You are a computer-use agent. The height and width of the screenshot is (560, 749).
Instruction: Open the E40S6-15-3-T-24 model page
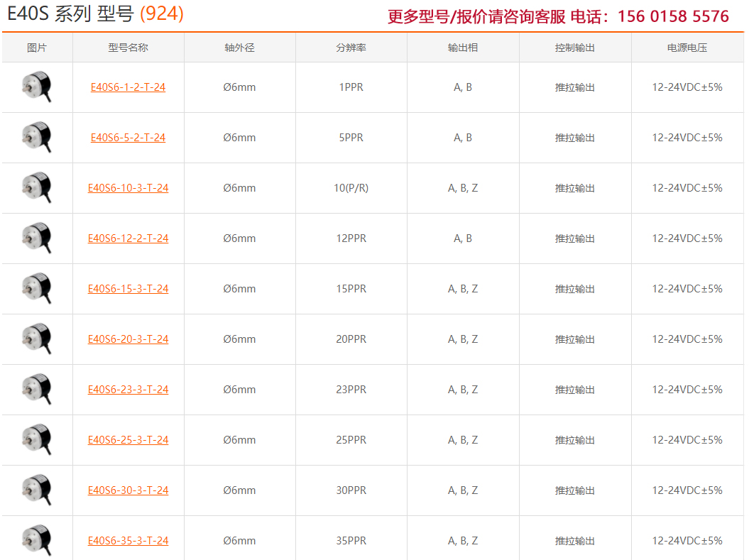[128, 289]
